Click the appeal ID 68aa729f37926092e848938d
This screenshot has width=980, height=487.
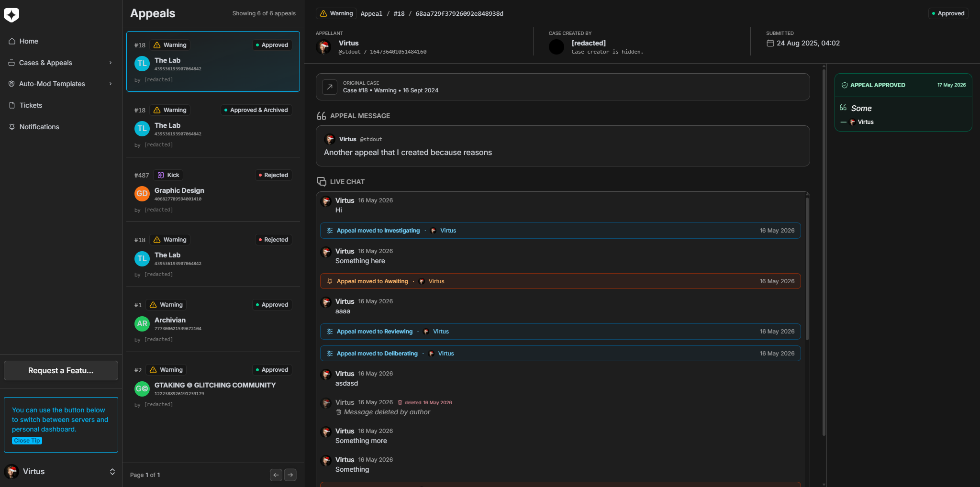point(459,13)
